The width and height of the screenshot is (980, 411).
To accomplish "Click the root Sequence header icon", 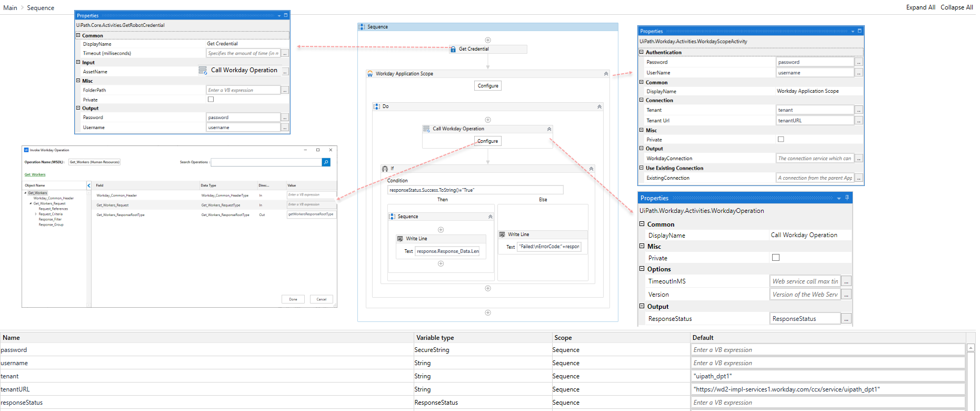I will pyautogui.click(x=362, y=27).
